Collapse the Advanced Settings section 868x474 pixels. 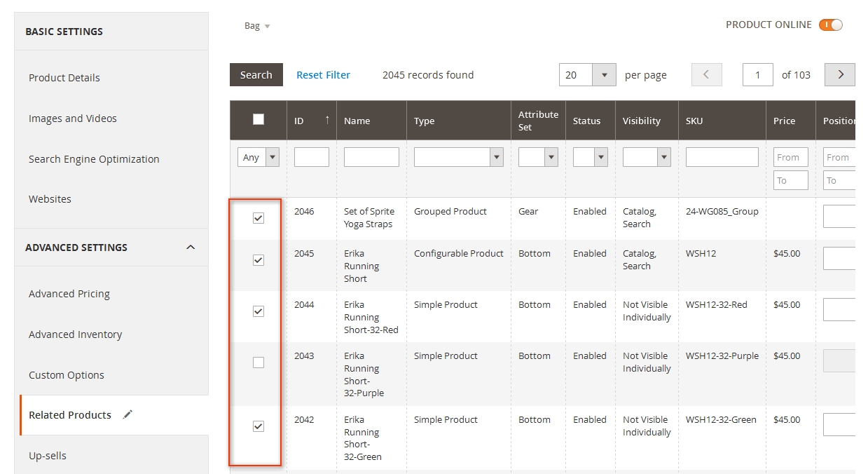(x=191, y=248)
